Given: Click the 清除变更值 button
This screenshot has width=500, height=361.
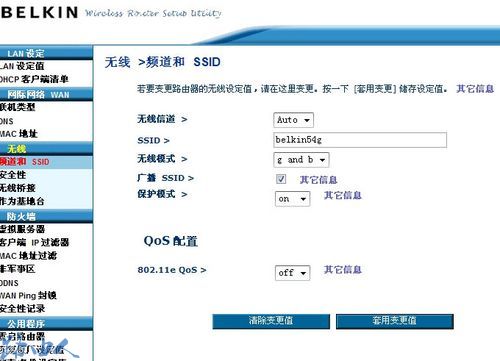Looking at the screenshot, I should [x=271, y=321].
